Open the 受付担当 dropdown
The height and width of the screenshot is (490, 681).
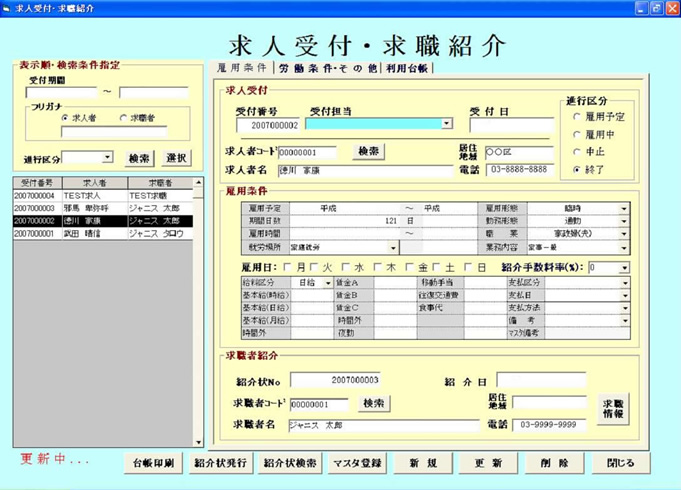tap(446, 125)
